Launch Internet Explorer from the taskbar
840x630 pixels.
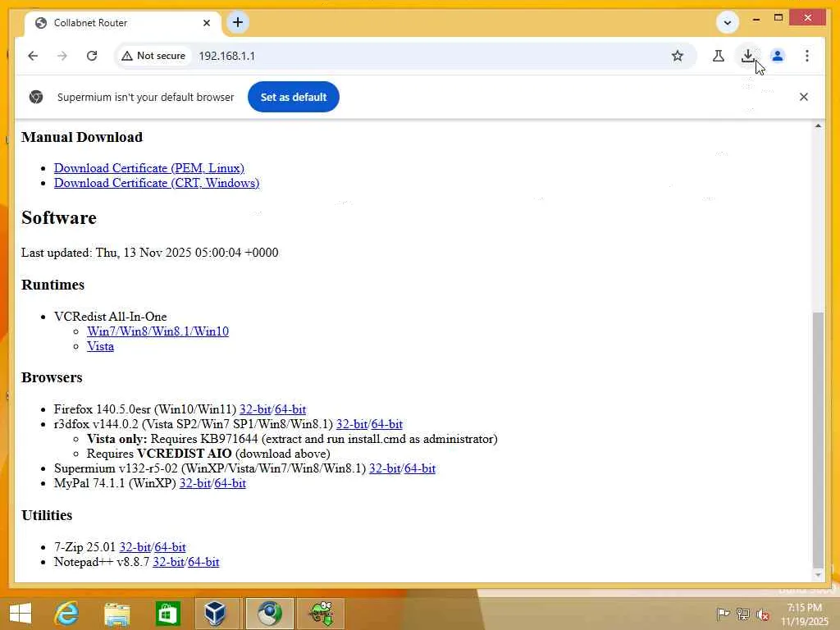click(66, 614)
